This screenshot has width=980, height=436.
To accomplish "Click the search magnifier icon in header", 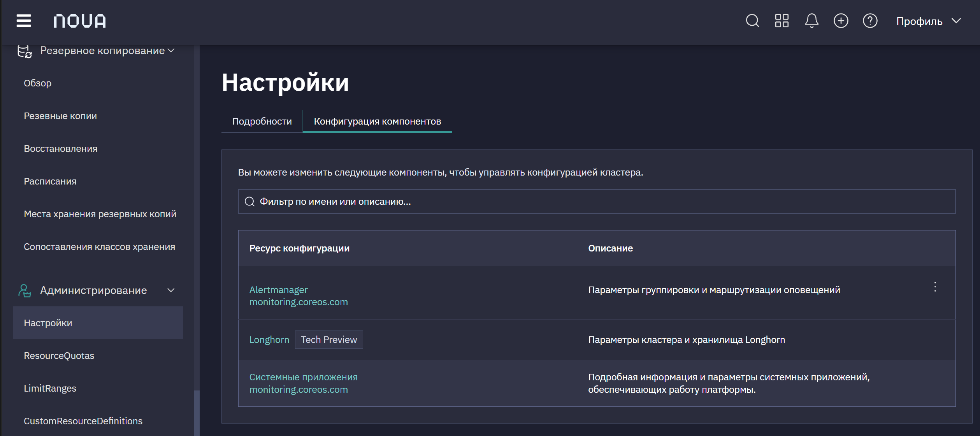I will click(752, 21).
